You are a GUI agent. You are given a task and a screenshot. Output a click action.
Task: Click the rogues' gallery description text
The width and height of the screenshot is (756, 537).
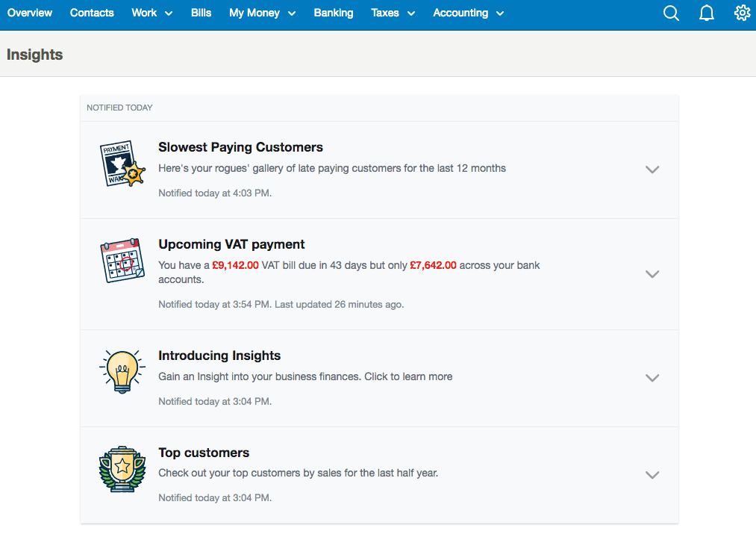[x=331, y=168]
